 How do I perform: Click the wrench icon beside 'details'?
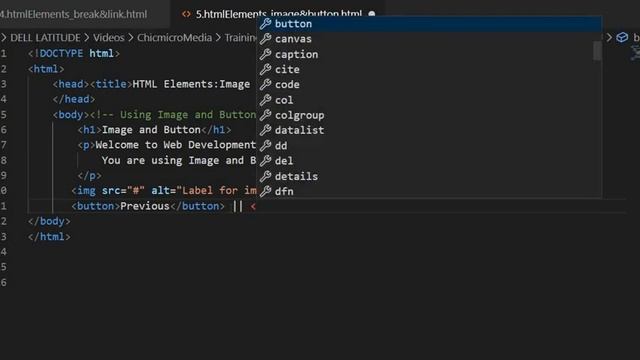click(x=266, y=176)
